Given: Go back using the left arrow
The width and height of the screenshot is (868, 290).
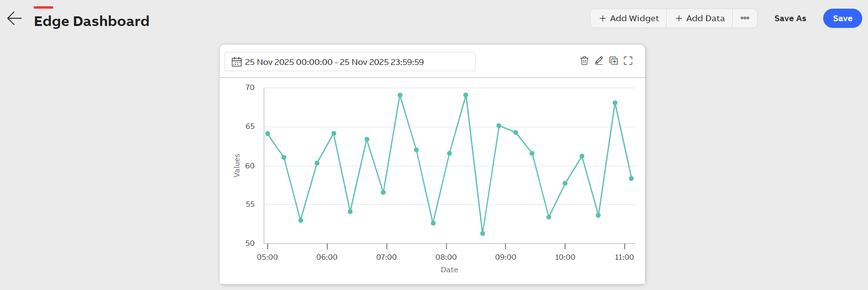Looking at the screenshot, I should (14, 19).
